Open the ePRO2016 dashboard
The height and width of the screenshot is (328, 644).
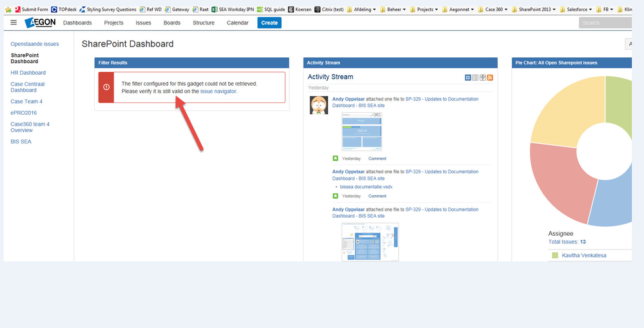click(24, 113)
